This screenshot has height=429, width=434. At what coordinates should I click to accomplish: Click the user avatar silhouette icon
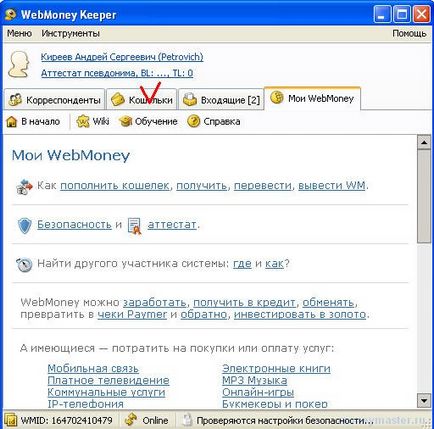[19, 64]
